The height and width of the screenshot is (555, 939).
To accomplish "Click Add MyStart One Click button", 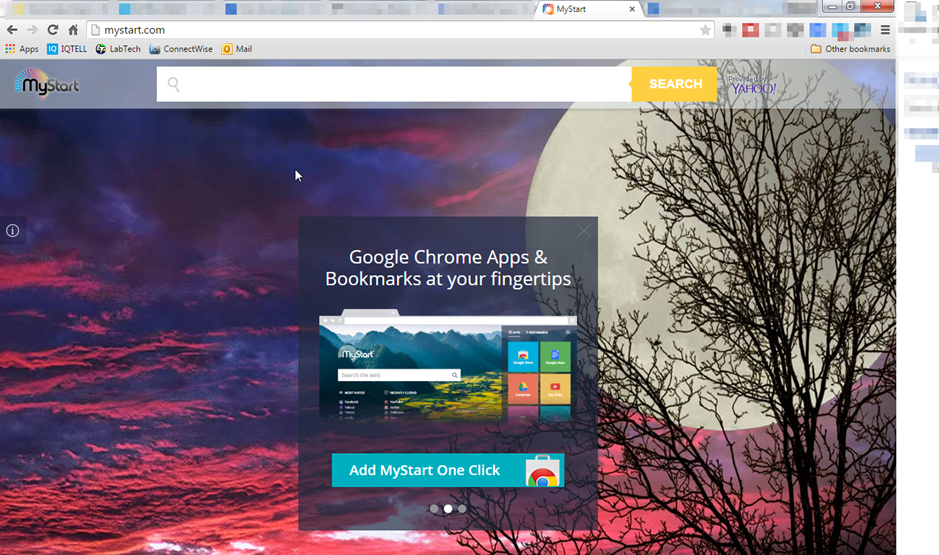I will 448,470.
